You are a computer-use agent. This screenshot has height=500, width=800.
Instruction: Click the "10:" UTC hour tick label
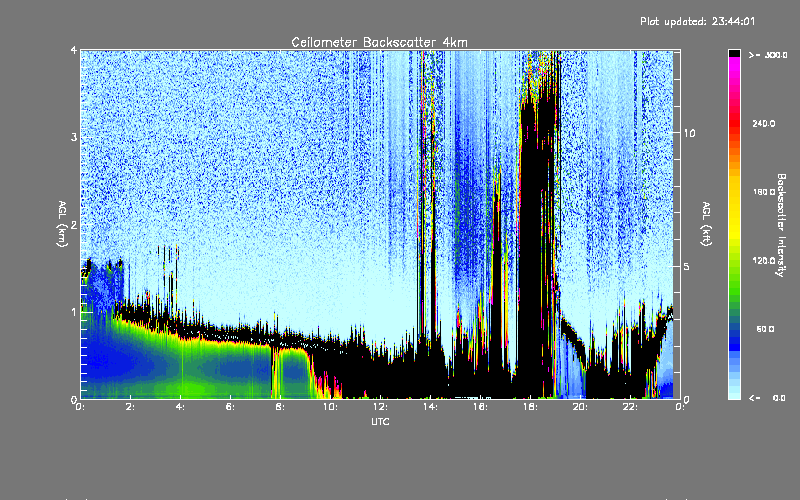coord(330,407)
